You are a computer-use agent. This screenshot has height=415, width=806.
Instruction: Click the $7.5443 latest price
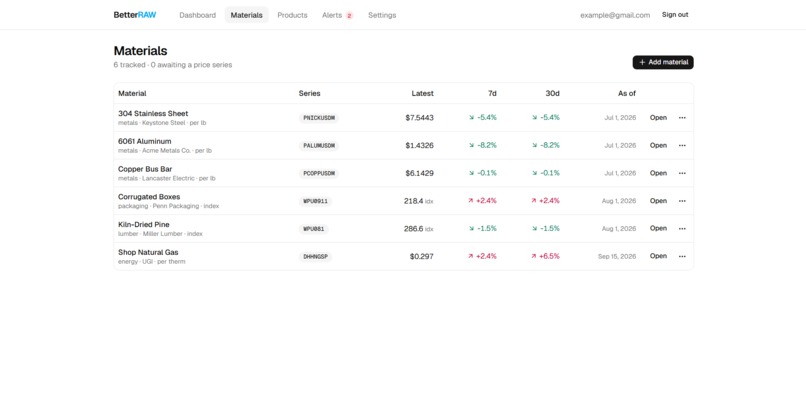pos(419,118)
